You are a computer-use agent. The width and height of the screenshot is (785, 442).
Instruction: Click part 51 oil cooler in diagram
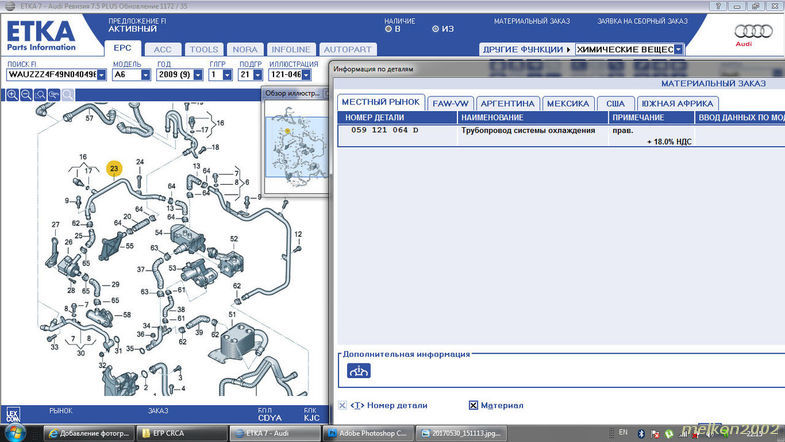[x=238, y=340]
